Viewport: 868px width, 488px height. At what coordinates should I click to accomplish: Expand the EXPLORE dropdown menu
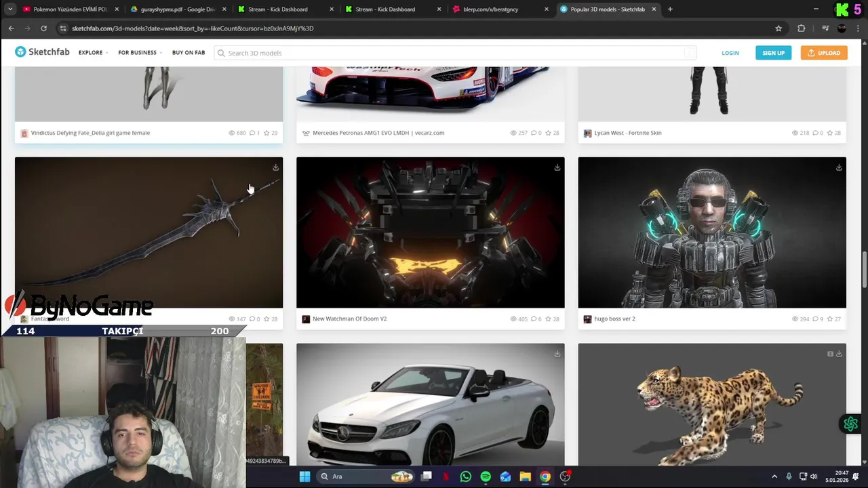(x=93, y=53)
